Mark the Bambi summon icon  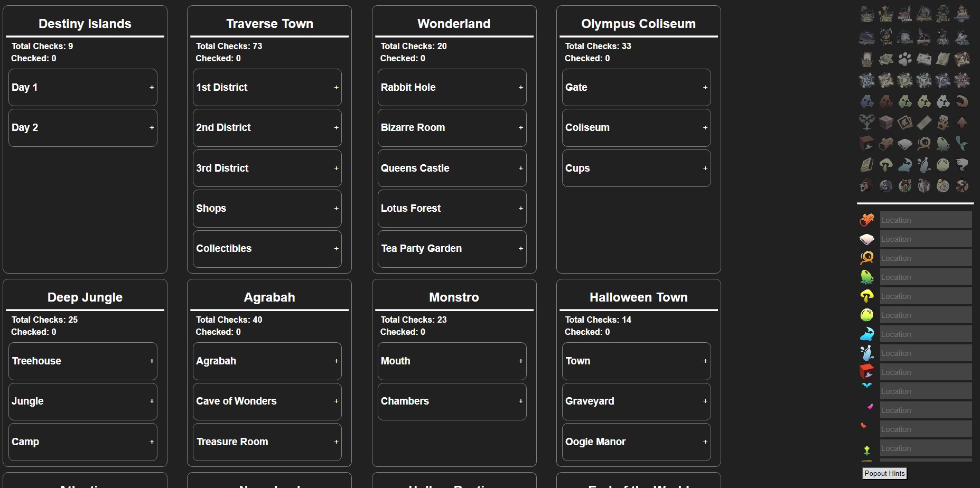[x=905, y=186]
